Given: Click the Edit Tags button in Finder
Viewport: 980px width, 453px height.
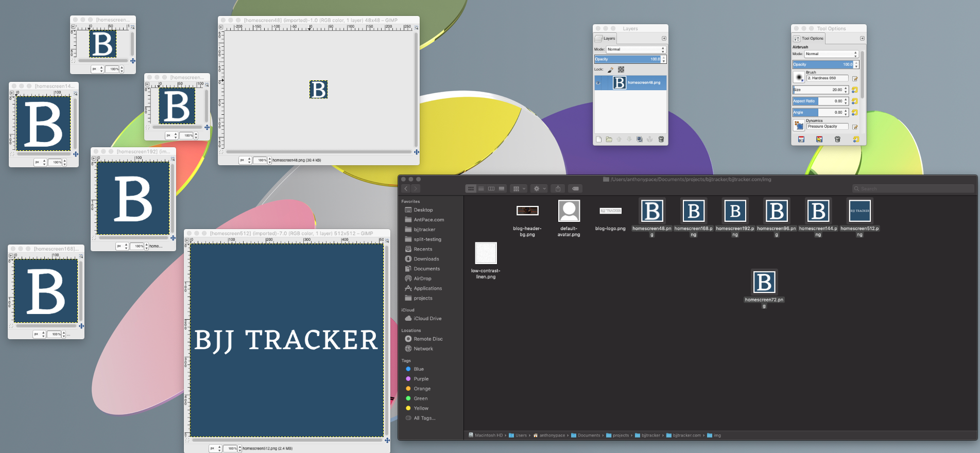Looking at the screenshot, I should (x=575, y=189).
